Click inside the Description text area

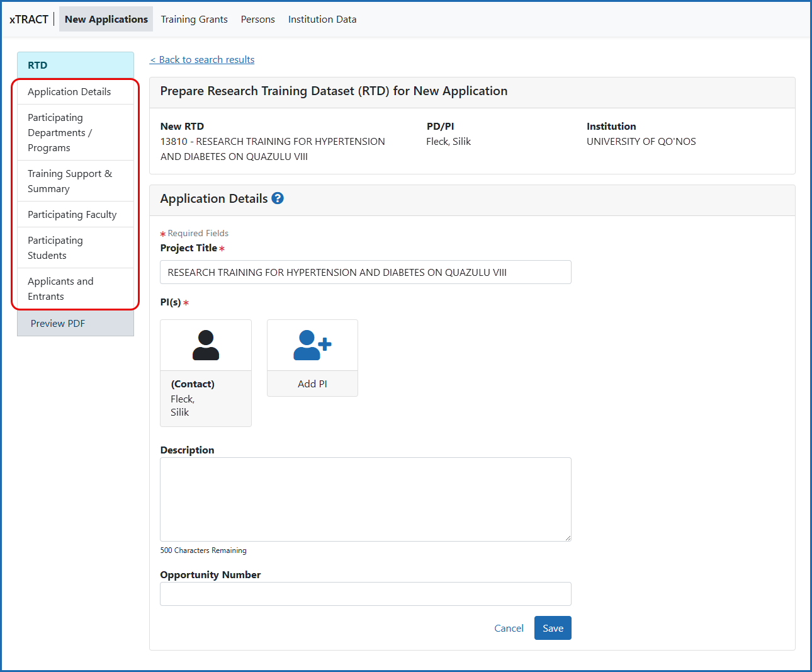tap(365, 499)
